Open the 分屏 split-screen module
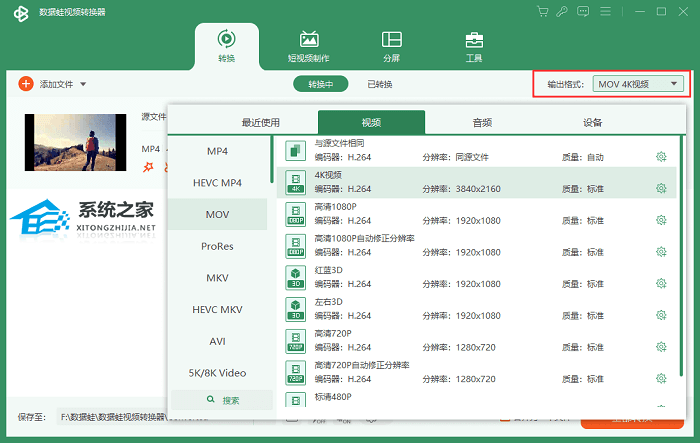Screen dimensions: 700x443 pos(391,45)
